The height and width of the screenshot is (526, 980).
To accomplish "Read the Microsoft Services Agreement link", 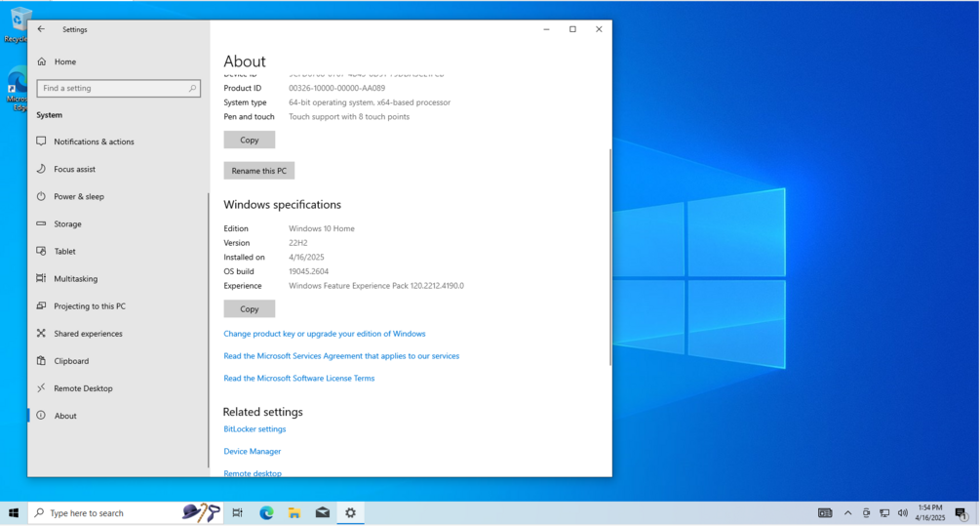I will click(x=341, y=356).
